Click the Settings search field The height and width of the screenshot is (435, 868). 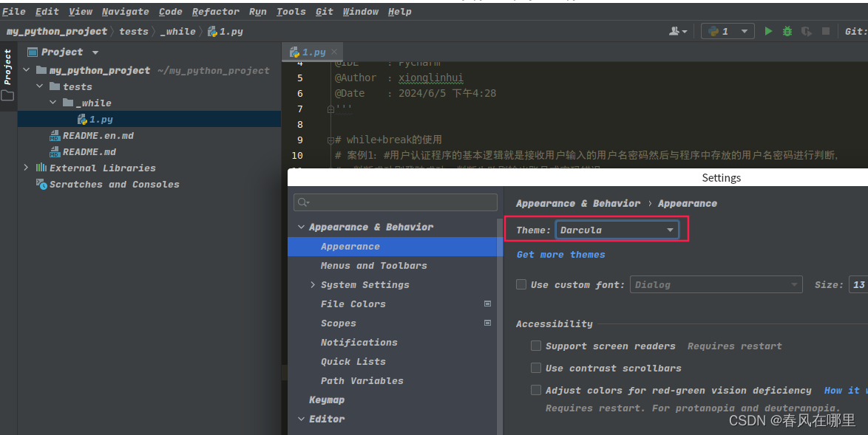tap(395, 202)
